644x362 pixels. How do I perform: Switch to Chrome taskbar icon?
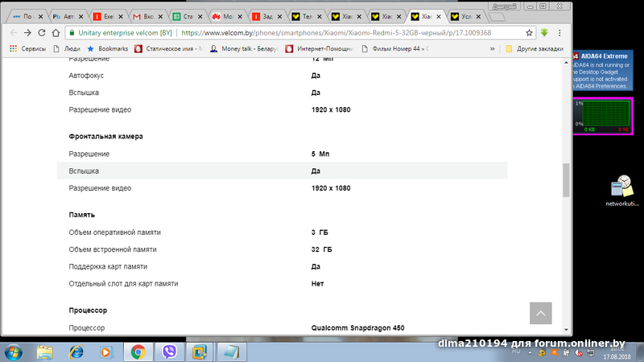click(x=138, y=352)
